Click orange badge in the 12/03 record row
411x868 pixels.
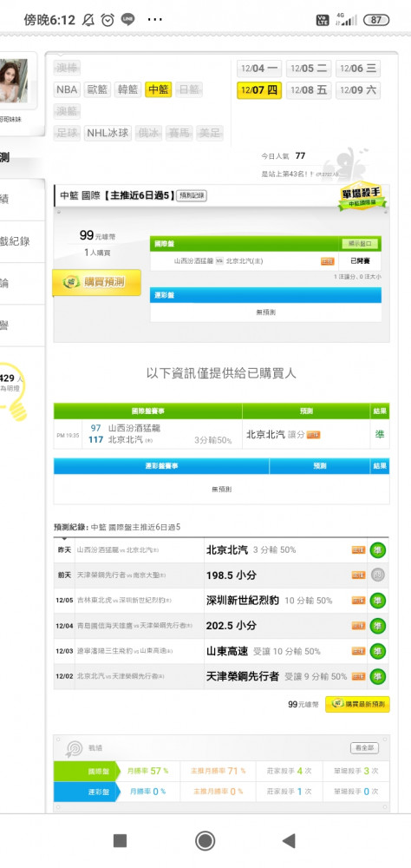(358, 652)
